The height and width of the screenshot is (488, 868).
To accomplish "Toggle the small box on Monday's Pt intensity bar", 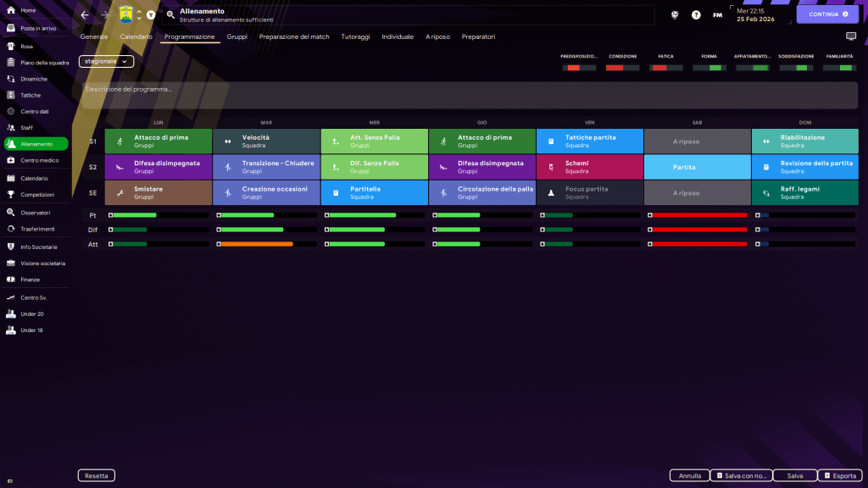I will click(111, 215).
